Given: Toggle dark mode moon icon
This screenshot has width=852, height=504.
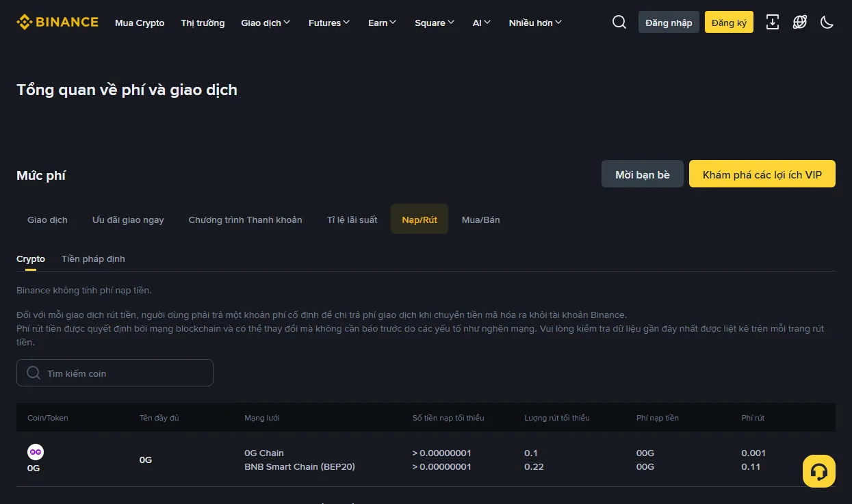Looking at the screenshot, I should (827, 23).
